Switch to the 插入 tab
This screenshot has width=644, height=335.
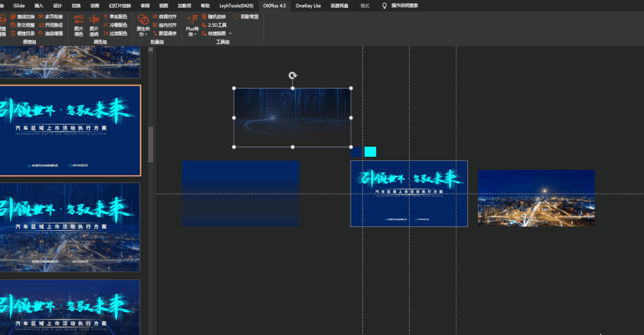(x=39, y=6)
